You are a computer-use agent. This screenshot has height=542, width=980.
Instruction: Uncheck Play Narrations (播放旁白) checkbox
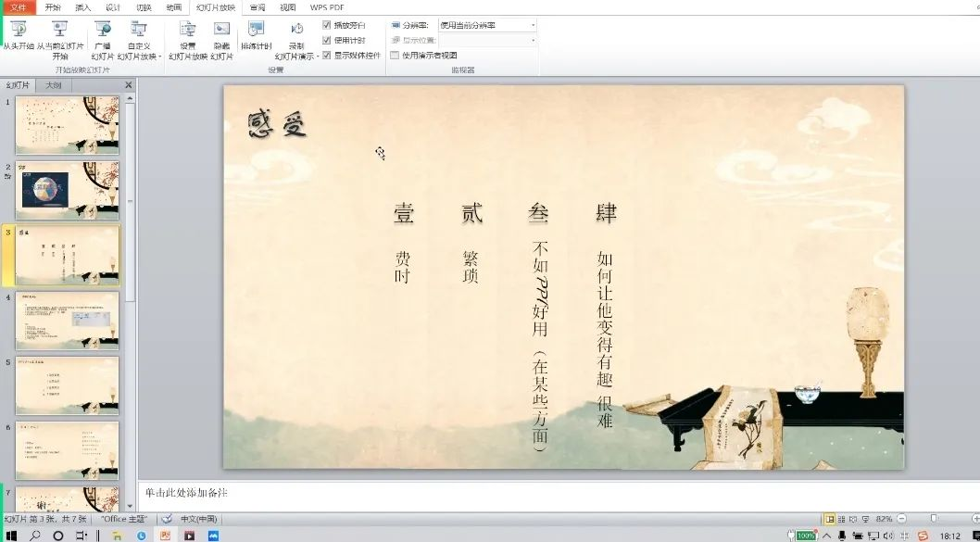[327, 26]
